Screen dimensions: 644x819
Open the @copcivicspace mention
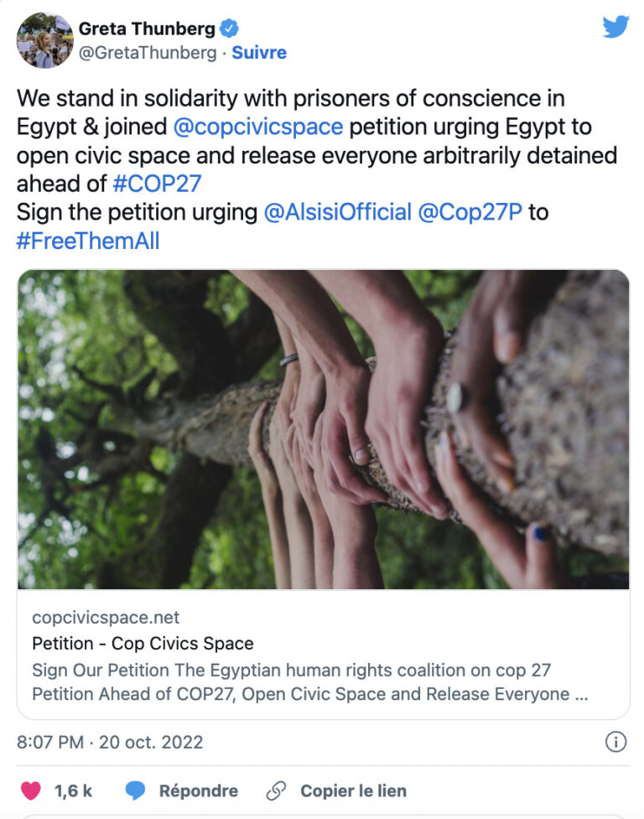pyautogui.click(x=258, y=127)
